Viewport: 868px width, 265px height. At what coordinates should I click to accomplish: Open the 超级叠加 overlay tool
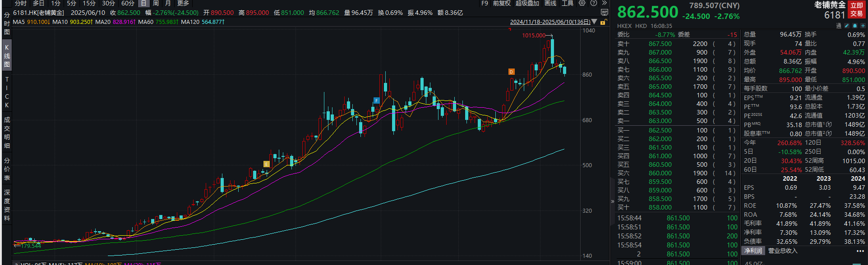(527, 3)
